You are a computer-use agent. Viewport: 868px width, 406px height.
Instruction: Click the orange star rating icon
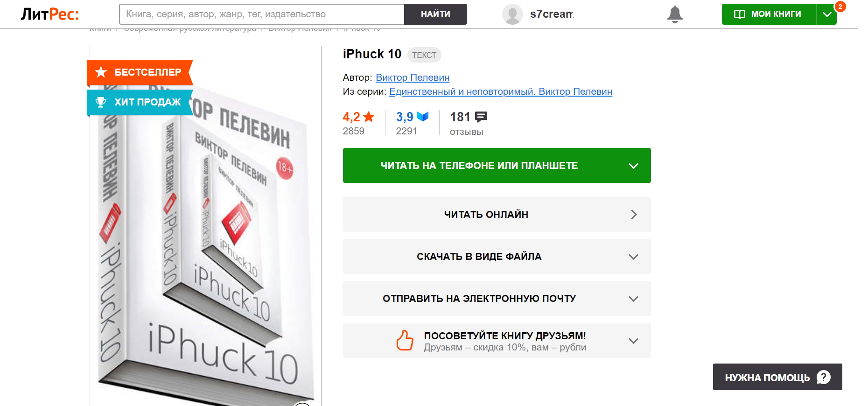(369, 117)
